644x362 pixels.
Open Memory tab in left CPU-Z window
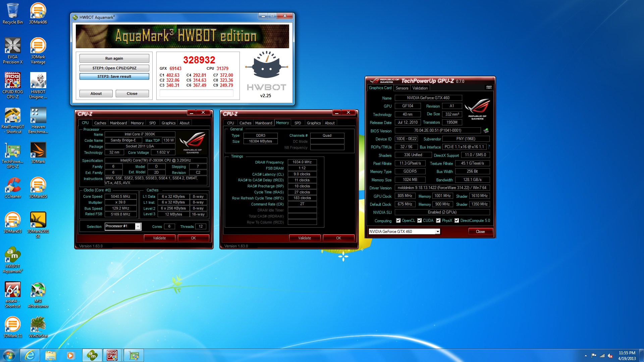[x=137, y=123]
